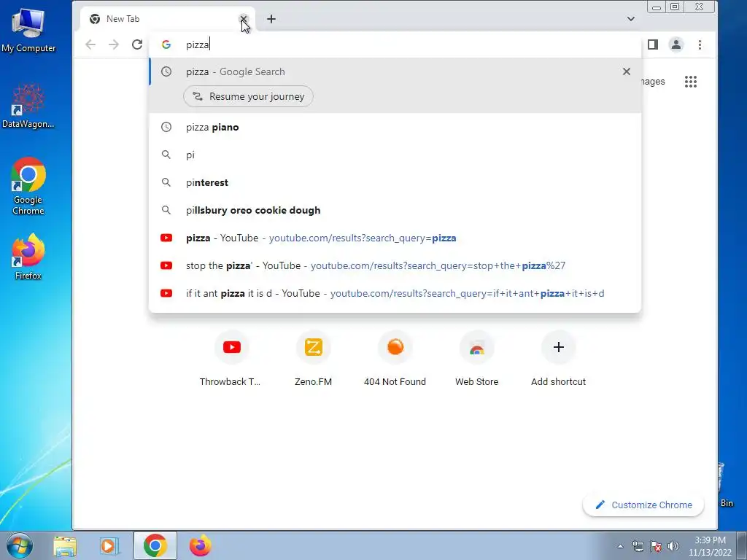The image size is (747, 560).
Task: Open Windows Media Player from taskbar
Action: click(x=109, y=545)
